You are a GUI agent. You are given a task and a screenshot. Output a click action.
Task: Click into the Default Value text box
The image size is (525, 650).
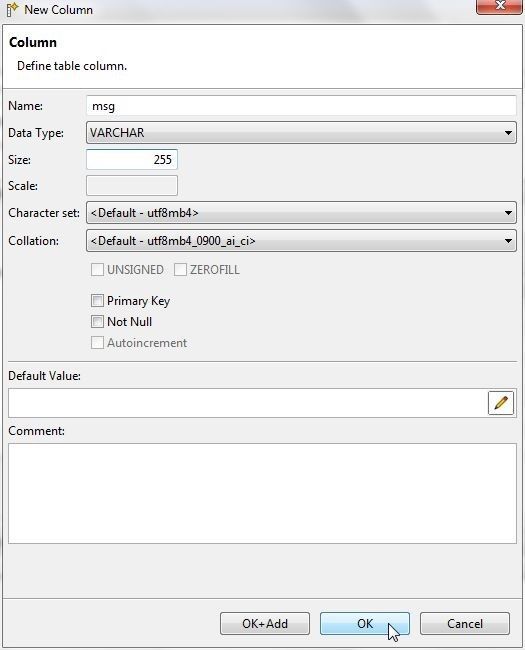pyautogui.click(x=248, y=403)
